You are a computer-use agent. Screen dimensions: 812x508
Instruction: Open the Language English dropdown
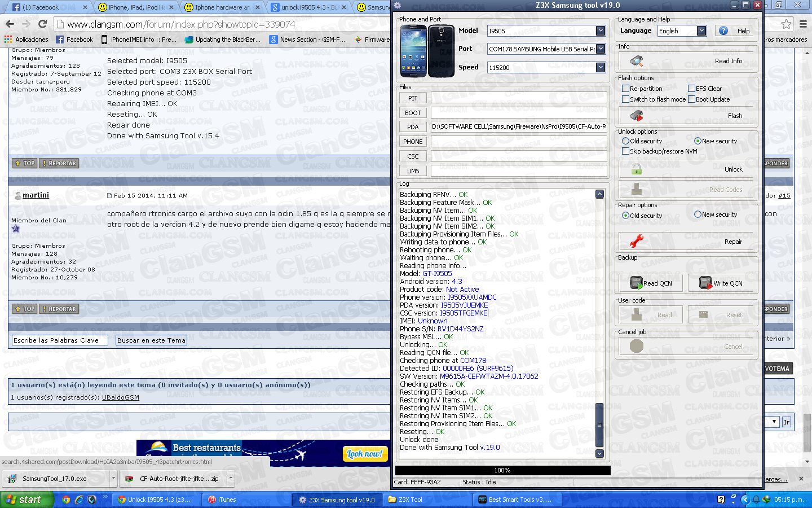(701, 31)
